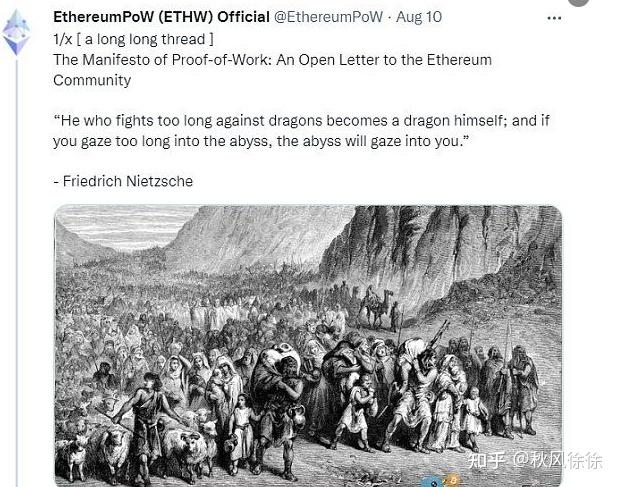Click the blue coin emoji on image

[432, 481]
